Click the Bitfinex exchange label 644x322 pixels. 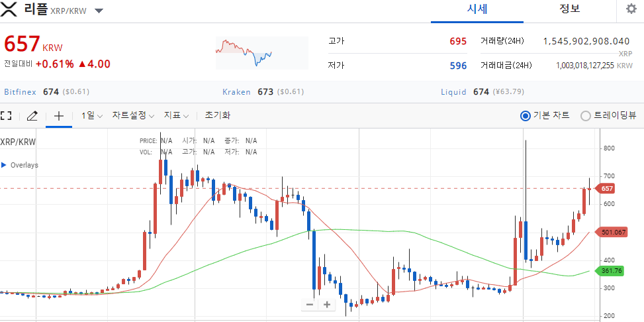click(20, 91)
